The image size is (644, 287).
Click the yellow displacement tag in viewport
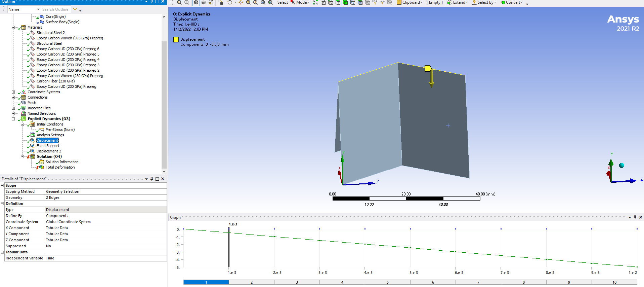(428, 68)
